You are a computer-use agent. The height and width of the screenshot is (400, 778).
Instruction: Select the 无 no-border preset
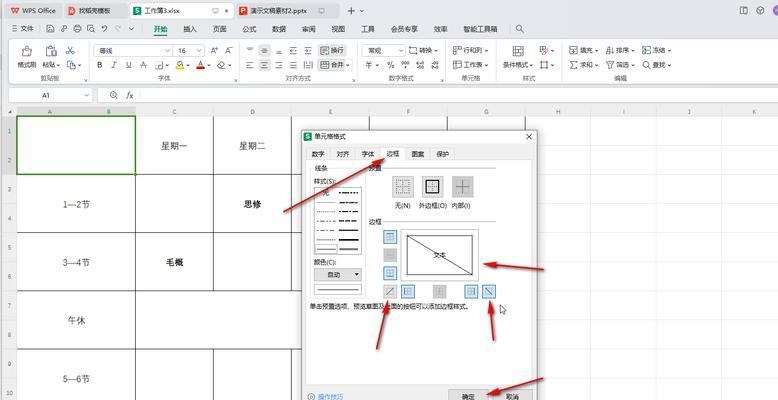pyautogui.click(x=402, y=186)
